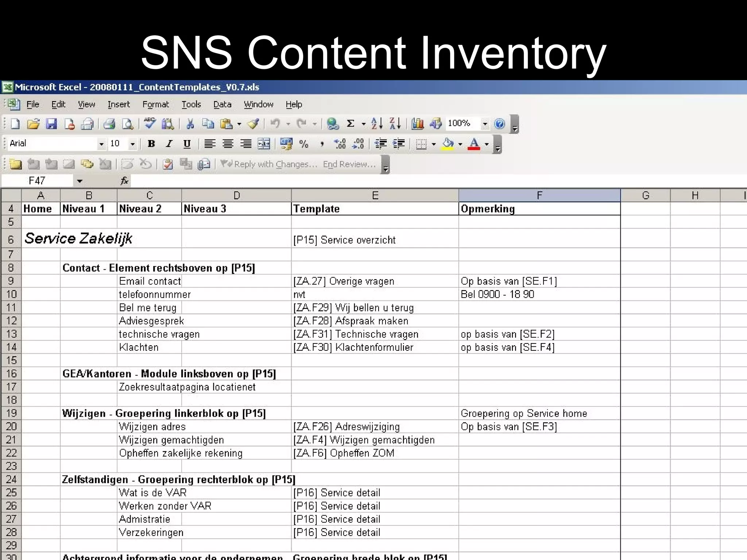Open Excel Help question mark icon
Viewport: 747px width, 560px height.
(x=499, y=124)
